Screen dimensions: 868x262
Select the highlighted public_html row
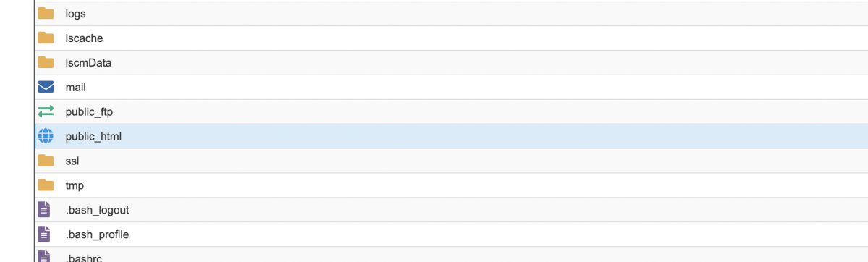click(x=451, y=136)
